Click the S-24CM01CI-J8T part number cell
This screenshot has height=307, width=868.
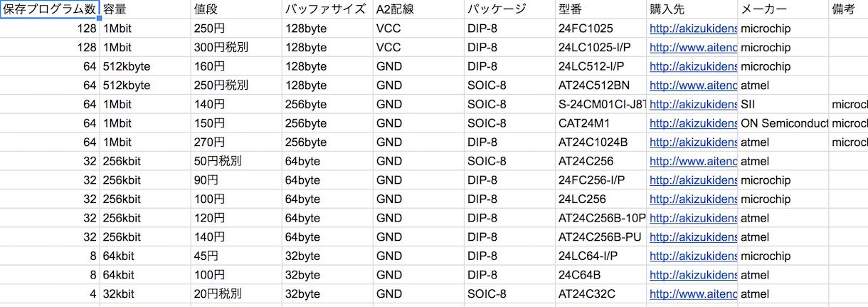pos(601,105)
